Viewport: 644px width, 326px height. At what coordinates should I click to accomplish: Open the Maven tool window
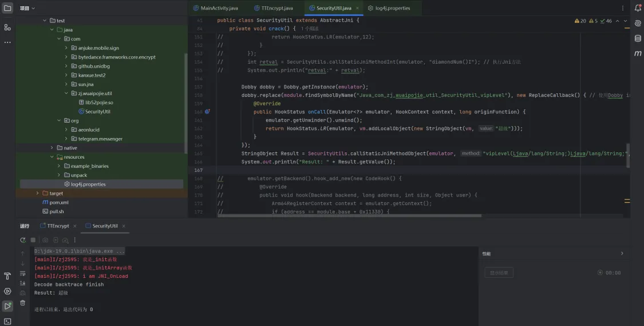point(638,53)
